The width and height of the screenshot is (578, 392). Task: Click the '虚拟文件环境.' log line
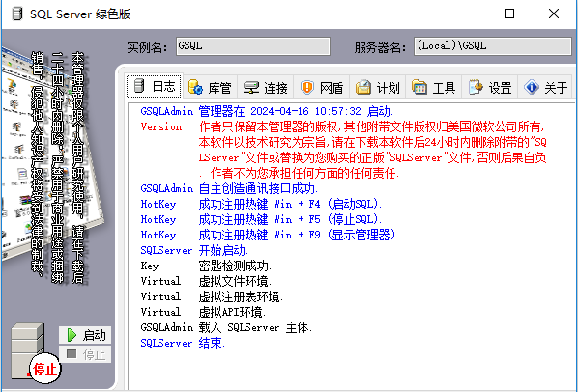tap(235, 281)
